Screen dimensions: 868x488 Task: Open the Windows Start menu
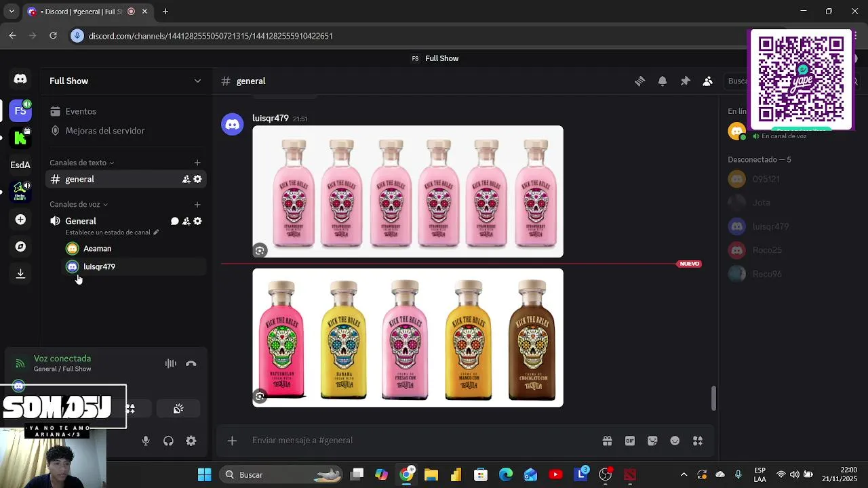tap(204, 474)
